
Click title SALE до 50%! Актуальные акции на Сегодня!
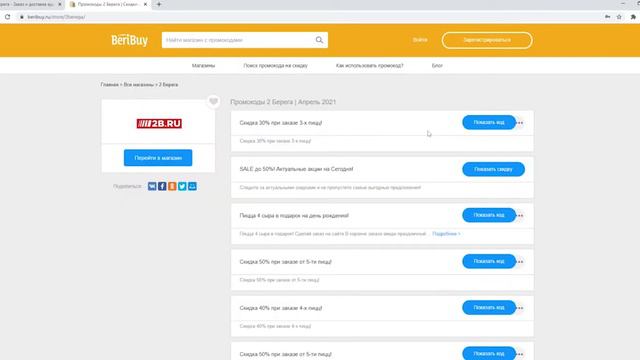[296, 169]
